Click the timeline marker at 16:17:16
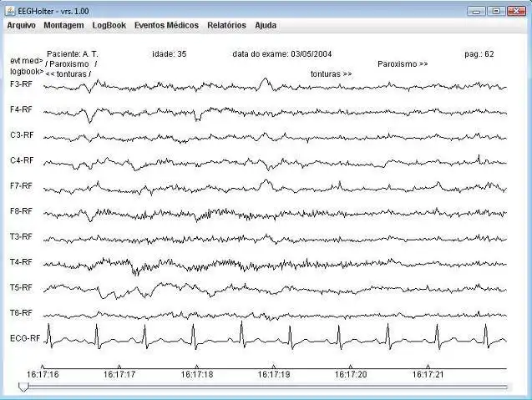 click(x=43, y=367)
